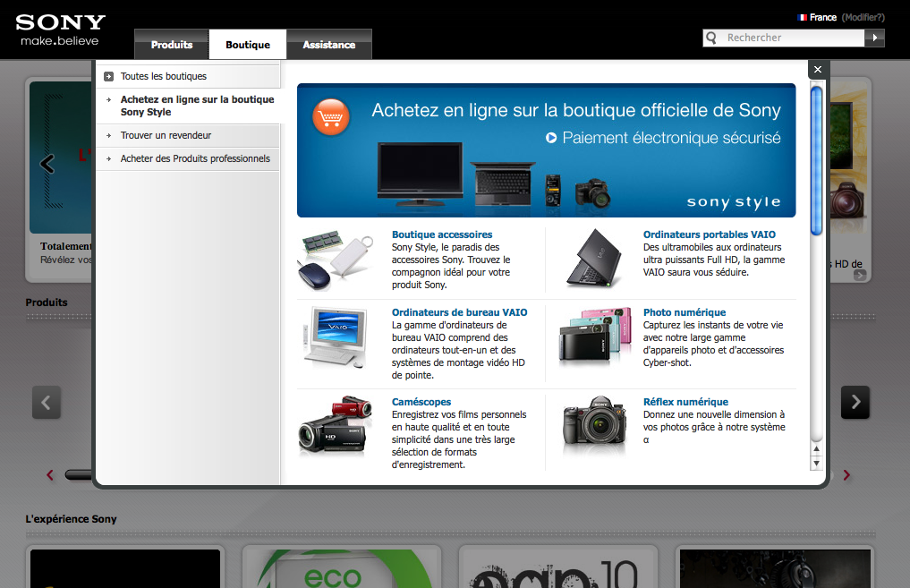
Task: Click the camcorders thumbnail
Action: point(336,425)
